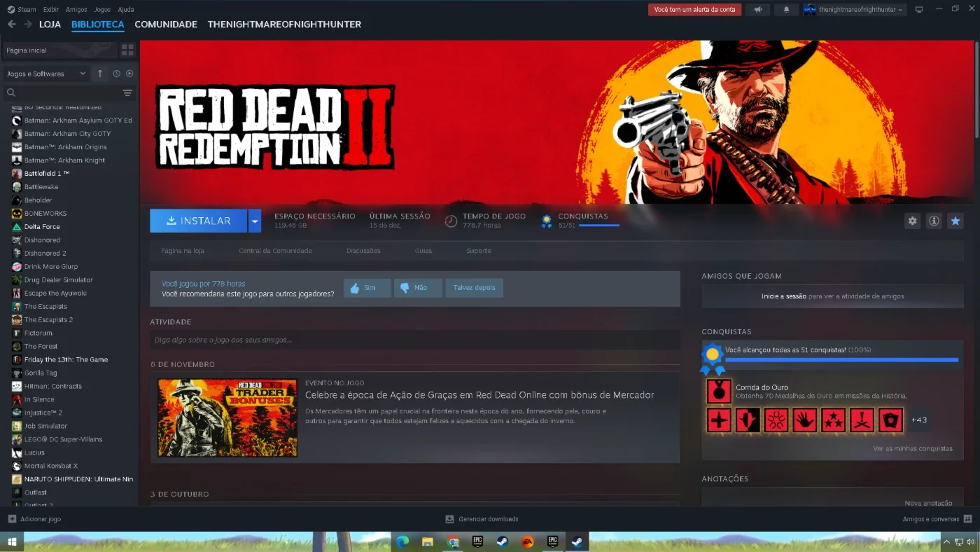Open the notifications bell
The width and height of the screenshot is (980, 552).
pos(786,10)
